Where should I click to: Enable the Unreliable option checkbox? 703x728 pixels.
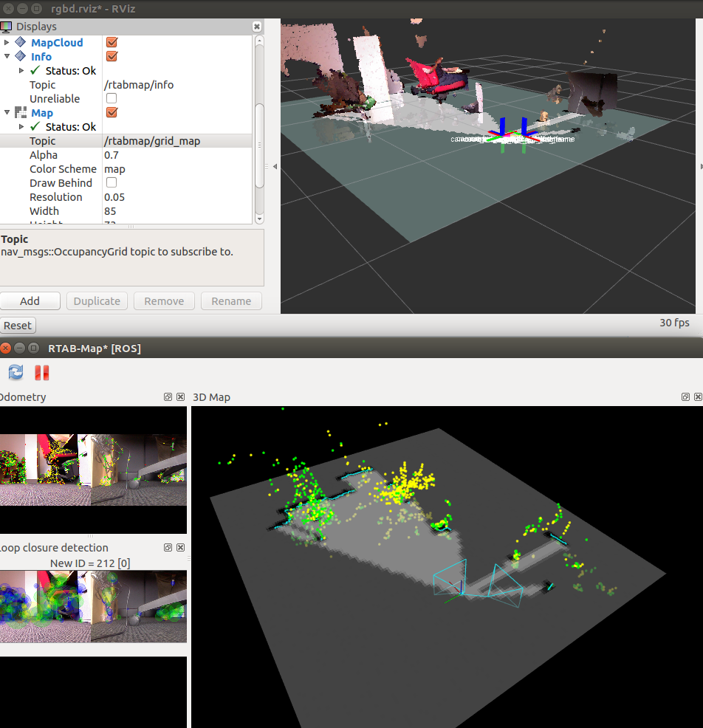(x=112, y=99)
